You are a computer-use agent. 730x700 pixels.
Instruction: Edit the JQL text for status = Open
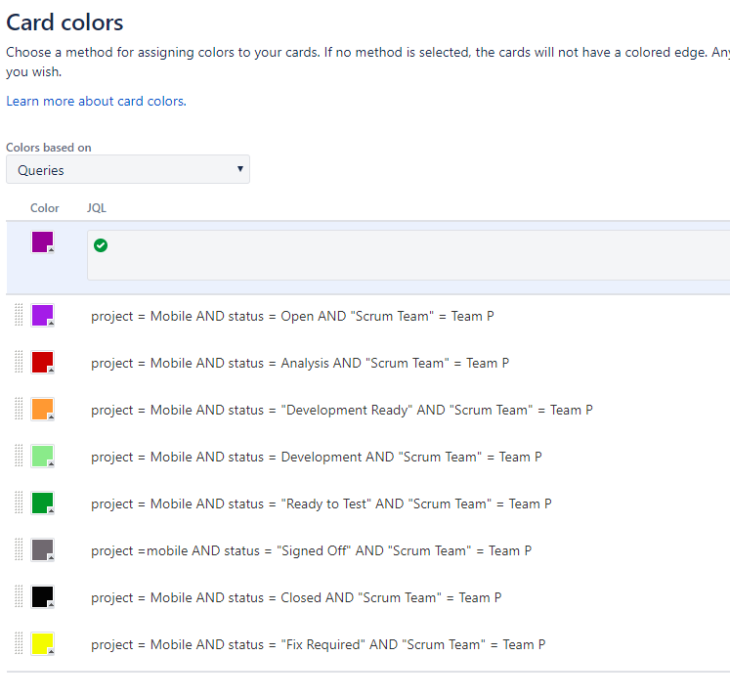292,316
